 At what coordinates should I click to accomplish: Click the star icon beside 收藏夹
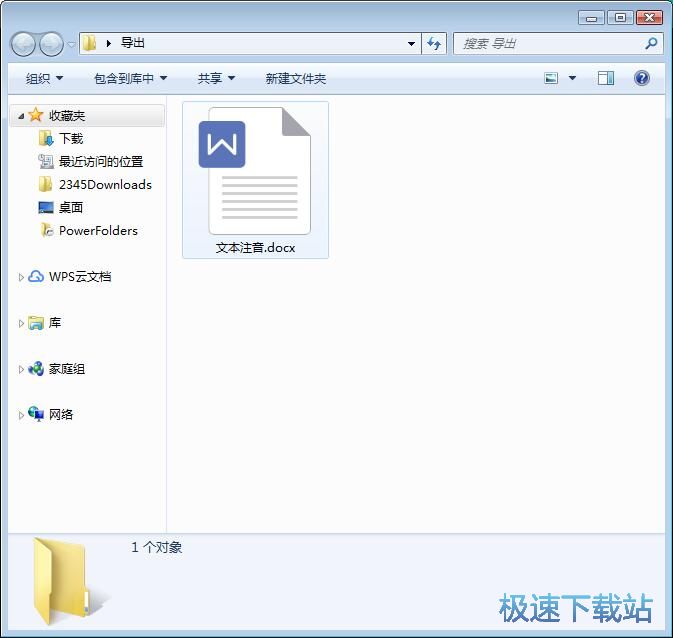[36, 115]
